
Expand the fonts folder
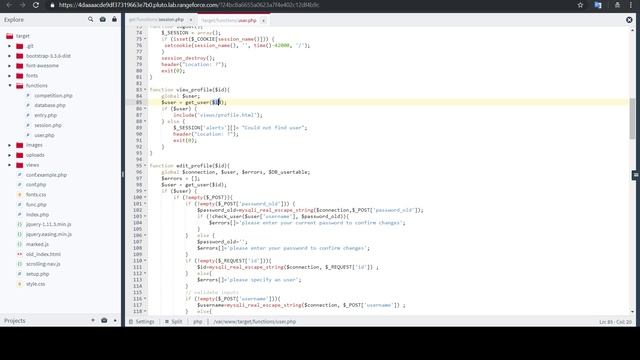[10, 76]
